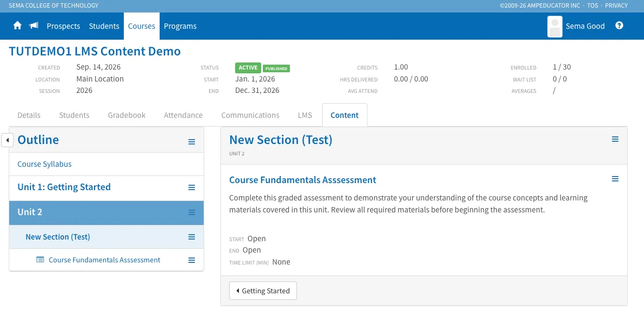Open the New Section (Test) panel header menu
644x314 pixels.
(615, 139)
